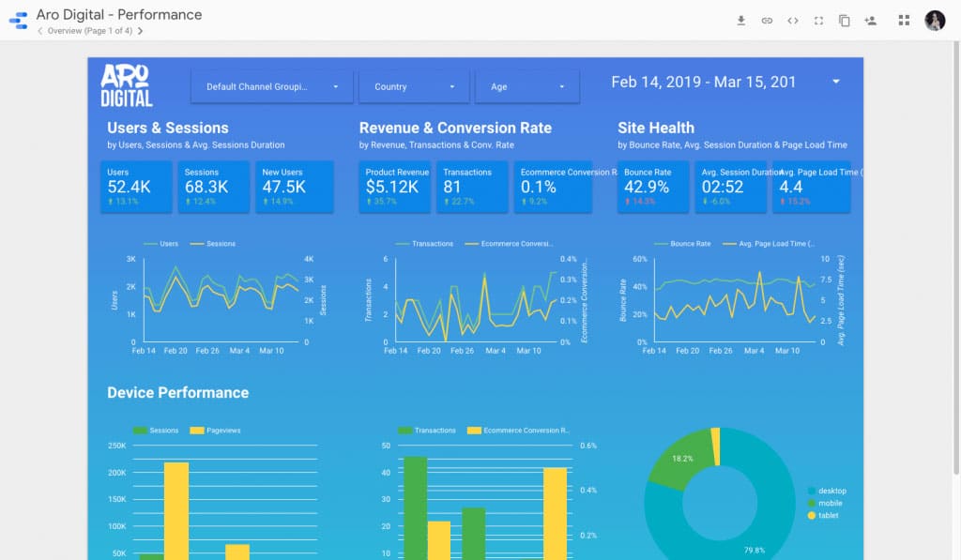The image size is (961, 560).
Task: Select the Transactions scorecard 81
Action: coord(472,187)
